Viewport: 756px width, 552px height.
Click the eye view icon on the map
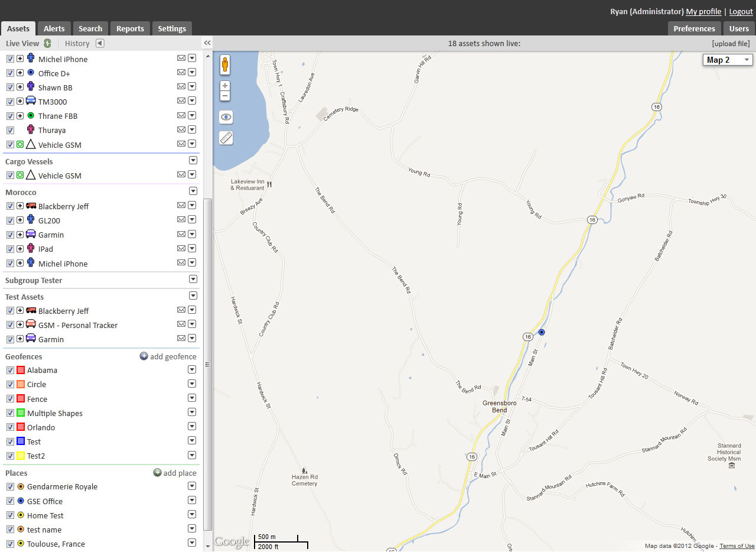coord(225,116)
